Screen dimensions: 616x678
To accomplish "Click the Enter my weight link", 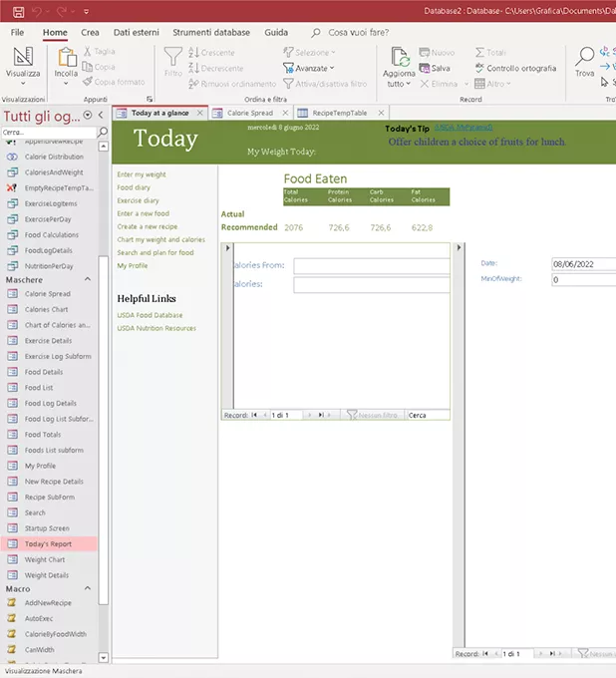I will click(x=142, y=174).
